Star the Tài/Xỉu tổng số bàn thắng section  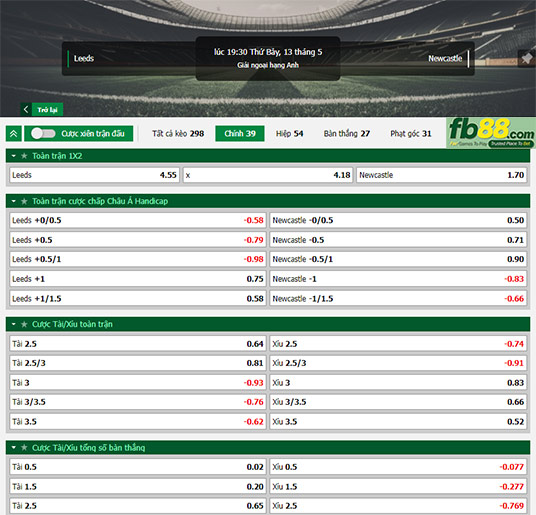[x=24, y=448]
